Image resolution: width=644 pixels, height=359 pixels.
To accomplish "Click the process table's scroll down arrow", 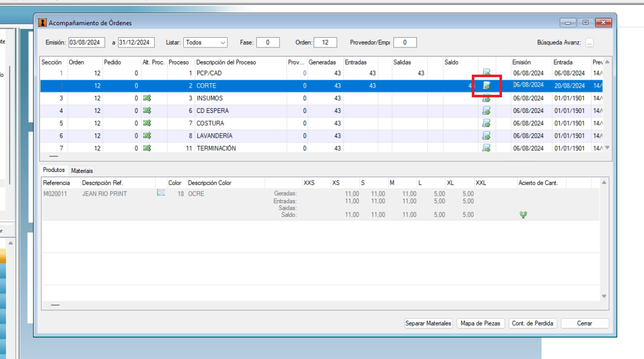I will pos(607,148).
